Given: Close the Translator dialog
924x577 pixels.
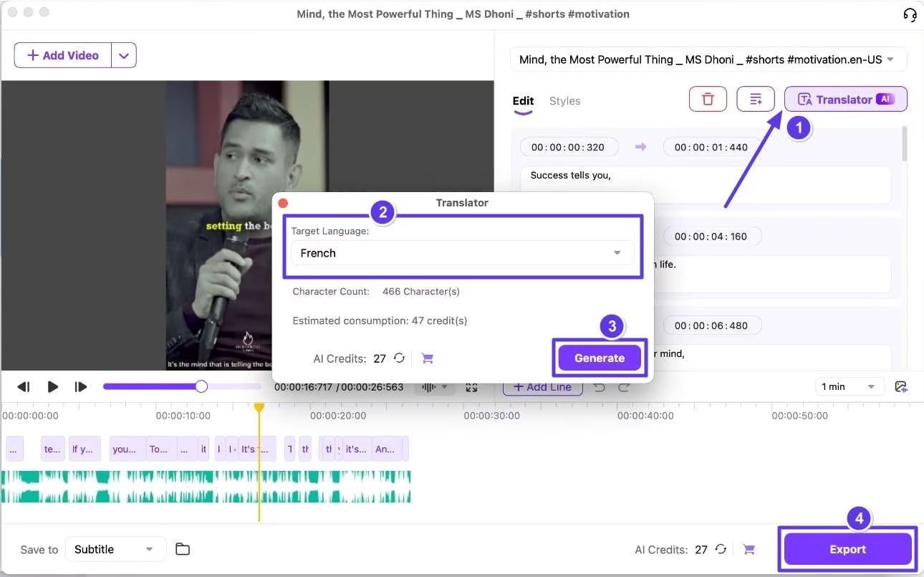Looking at the screenshot, I should pos(283,203).
